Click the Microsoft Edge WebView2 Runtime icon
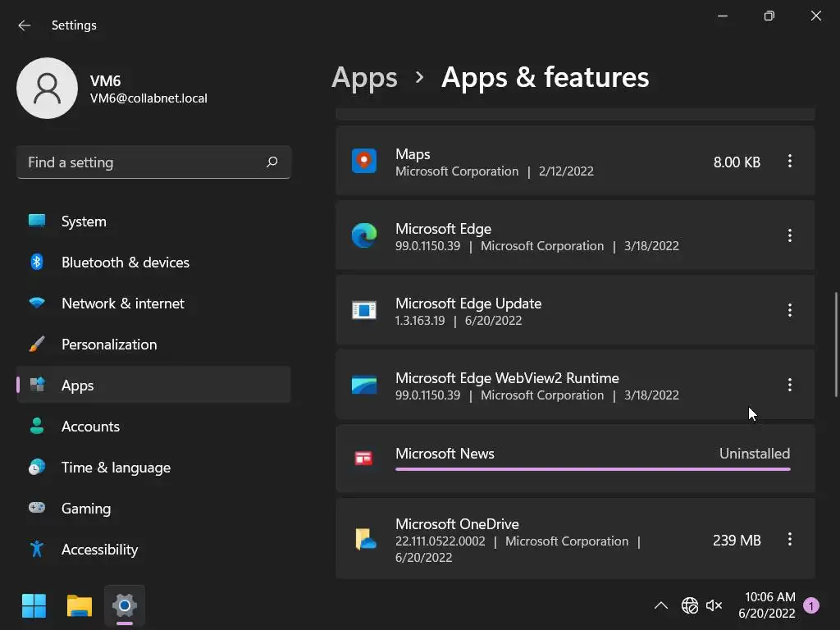The image size is (840, 630). [364, 385]
